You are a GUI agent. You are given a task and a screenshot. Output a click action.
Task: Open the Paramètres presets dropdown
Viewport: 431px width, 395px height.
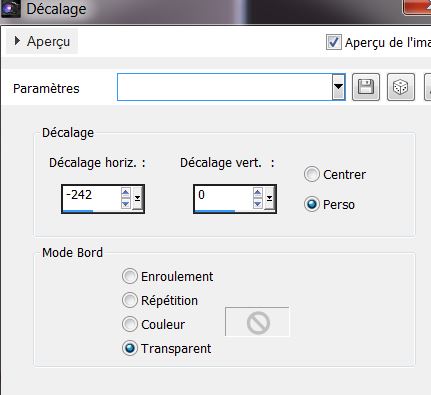338,87
